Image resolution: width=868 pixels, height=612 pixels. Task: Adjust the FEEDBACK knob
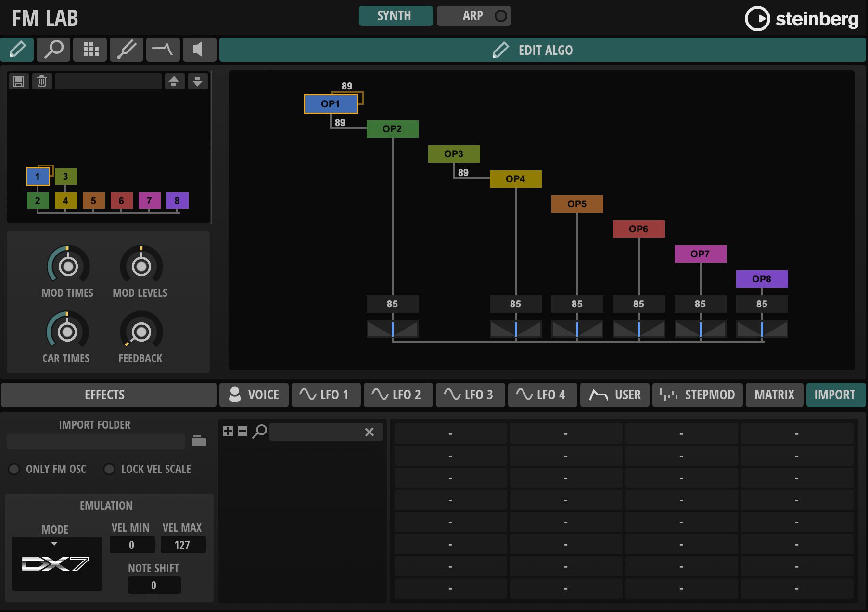(x=141, y=331)
